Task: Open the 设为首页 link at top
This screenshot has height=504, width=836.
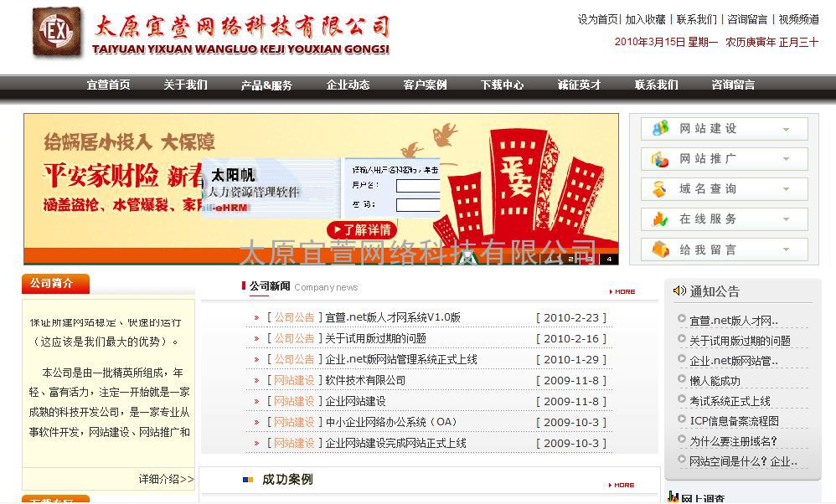Action: (x=597, y=19)
